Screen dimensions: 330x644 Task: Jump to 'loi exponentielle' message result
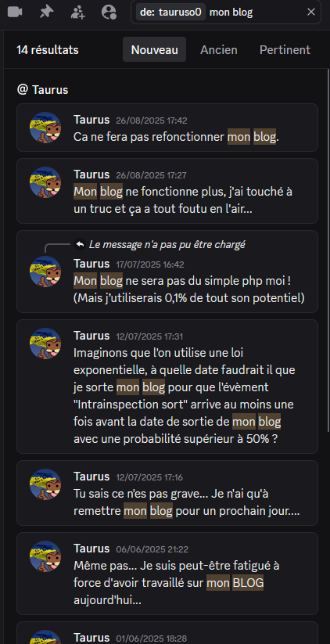click(167, 387)
